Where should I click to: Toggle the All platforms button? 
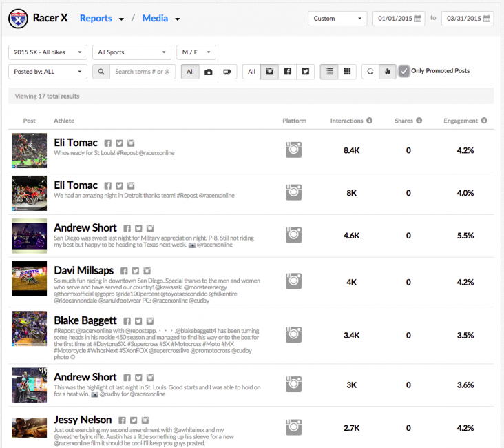tap(252, 72)
